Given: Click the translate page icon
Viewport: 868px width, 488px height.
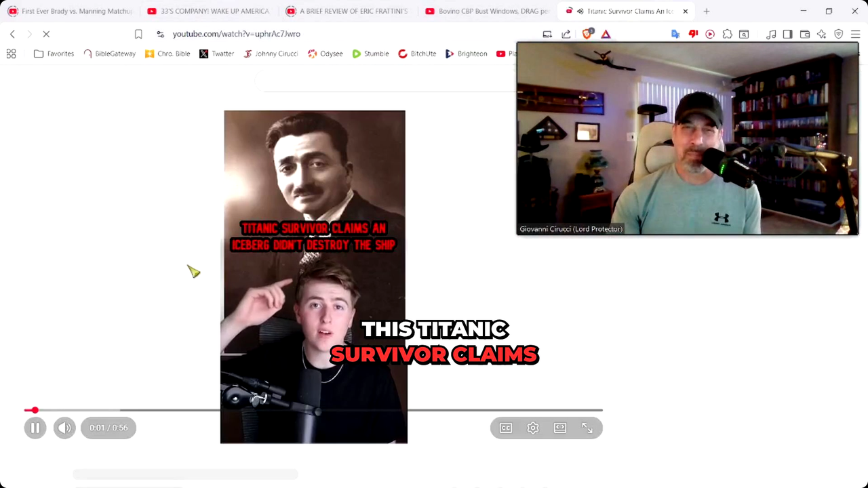Looking at the screenshot, I should [x=675, y=34].
